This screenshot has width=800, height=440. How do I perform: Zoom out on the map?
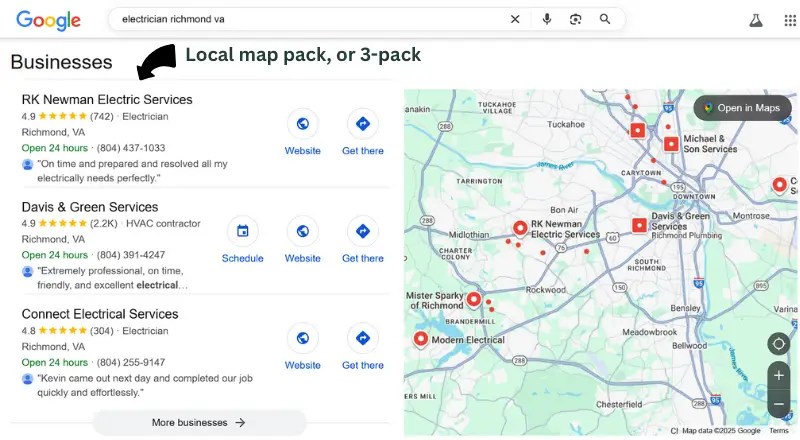779,404
